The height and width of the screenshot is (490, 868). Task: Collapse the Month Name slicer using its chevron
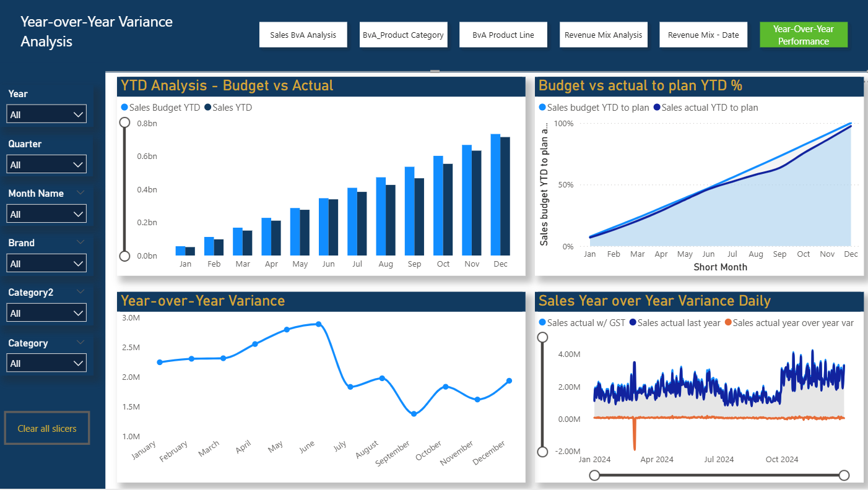coord(80,192)
